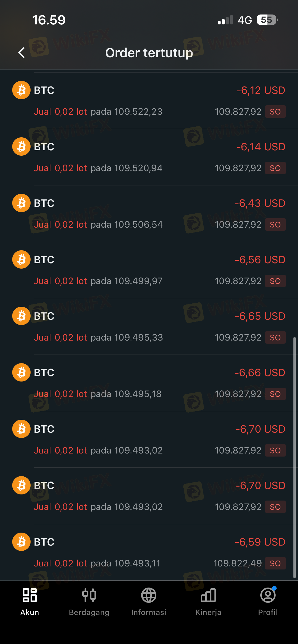Open the Profil icon with notification dot
298x644 pixels.
click(268, 595)
